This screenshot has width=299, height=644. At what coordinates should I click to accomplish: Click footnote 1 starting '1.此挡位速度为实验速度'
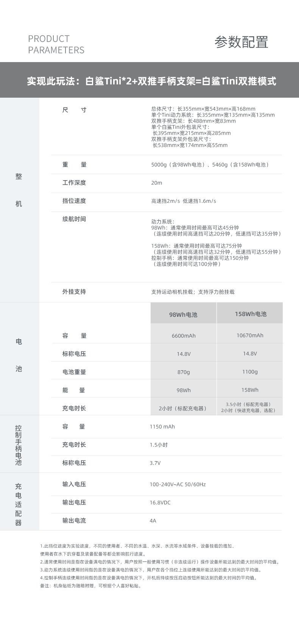(x=138, y=550)
